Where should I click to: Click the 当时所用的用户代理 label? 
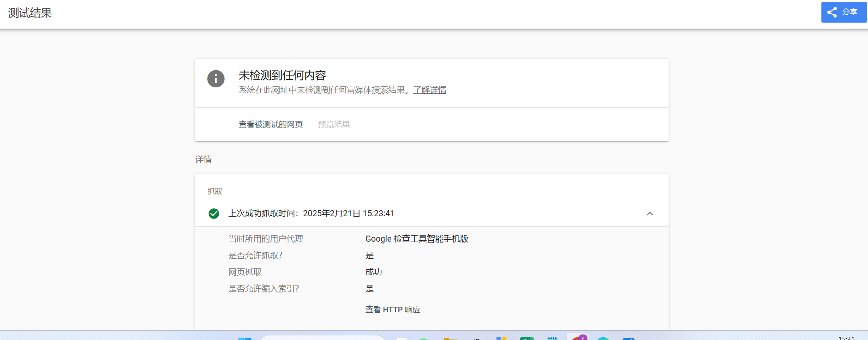click(x=266, y=239)
